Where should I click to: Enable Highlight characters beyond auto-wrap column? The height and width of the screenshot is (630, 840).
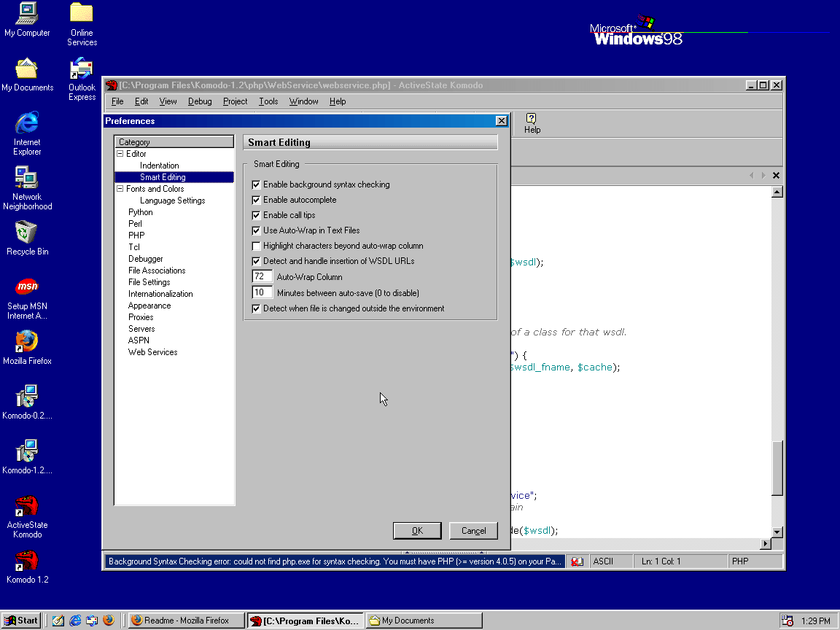tap(256, 246)
